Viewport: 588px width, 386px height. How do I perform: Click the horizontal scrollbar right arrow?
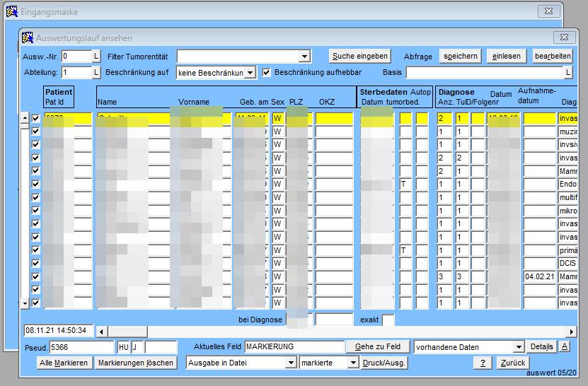tap(571, 332)
